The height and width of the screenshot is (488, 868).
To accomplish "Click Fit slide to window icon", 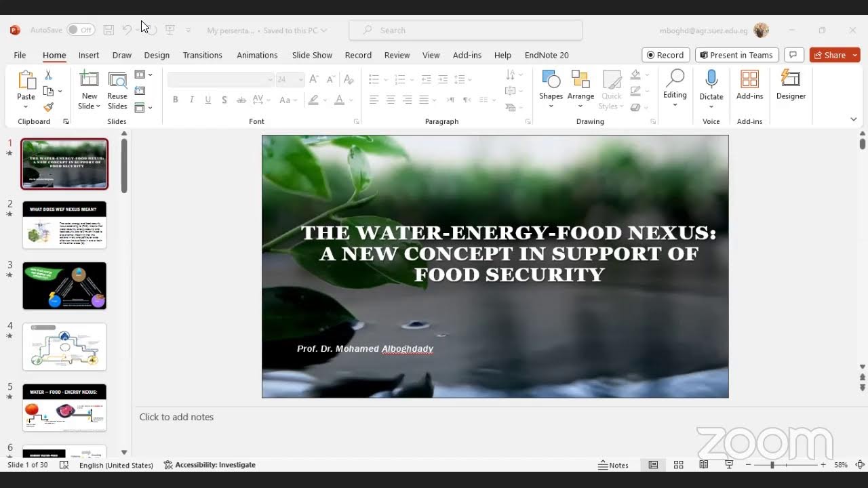I will point(860,465).
